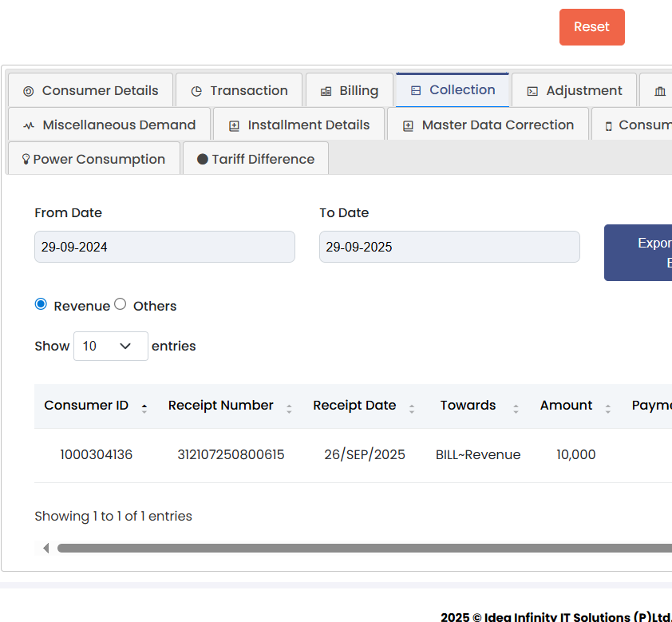Select the Others radio button

(x=121, y=304)
